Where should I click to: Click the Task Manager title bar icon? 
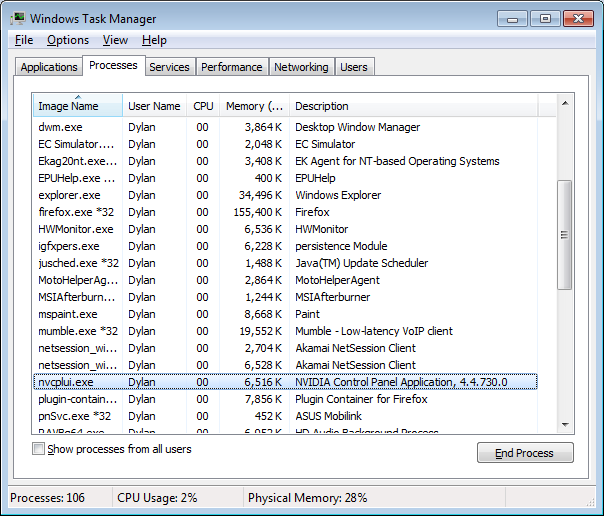[18, 18]
